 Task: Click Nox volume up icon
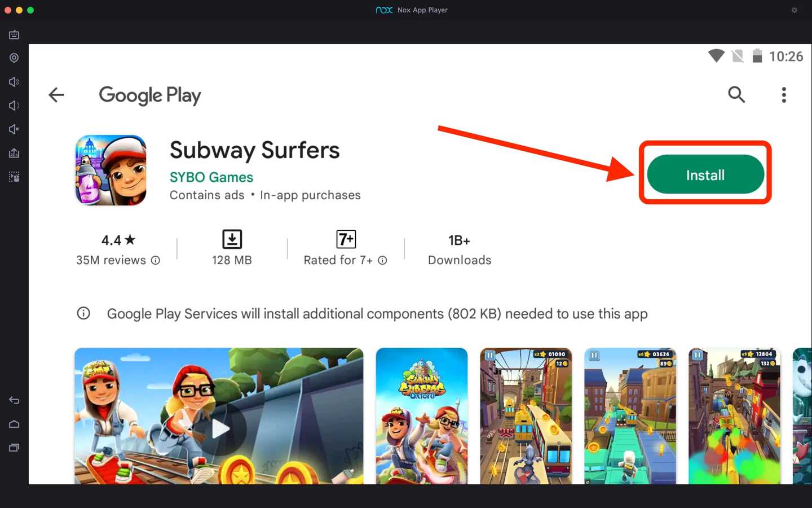[14, 82]
